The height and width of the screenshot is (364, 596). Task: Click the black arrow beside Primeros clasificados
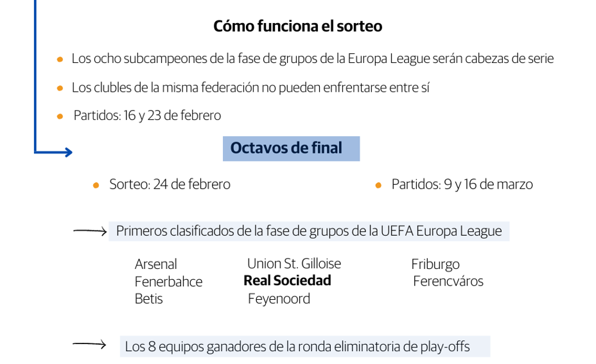(x=89, y=231)
